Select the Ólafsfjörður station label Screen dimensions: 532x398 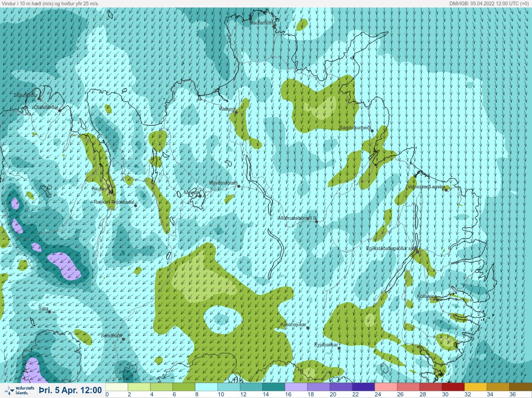tap(46, 107)
